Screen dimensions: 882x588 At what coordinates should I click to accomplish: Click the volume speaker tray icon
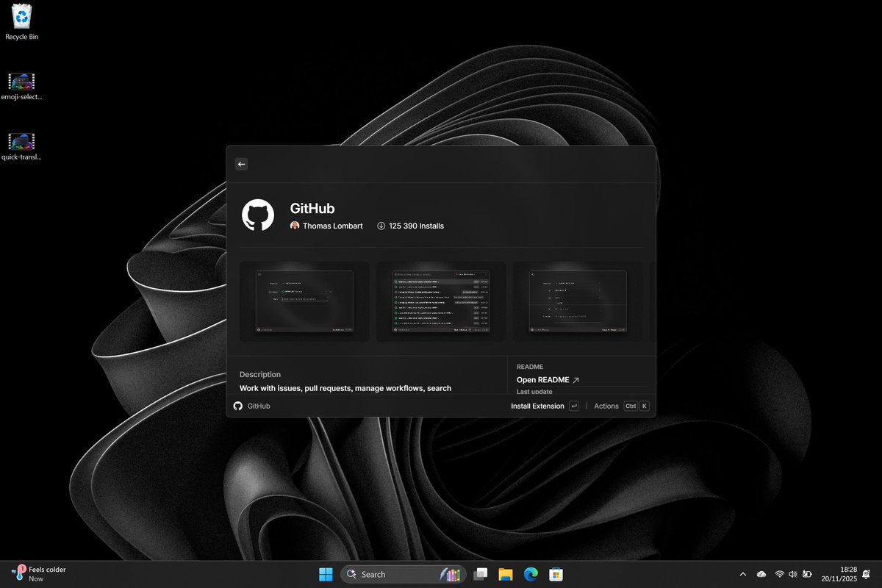[x=793, y=574]
